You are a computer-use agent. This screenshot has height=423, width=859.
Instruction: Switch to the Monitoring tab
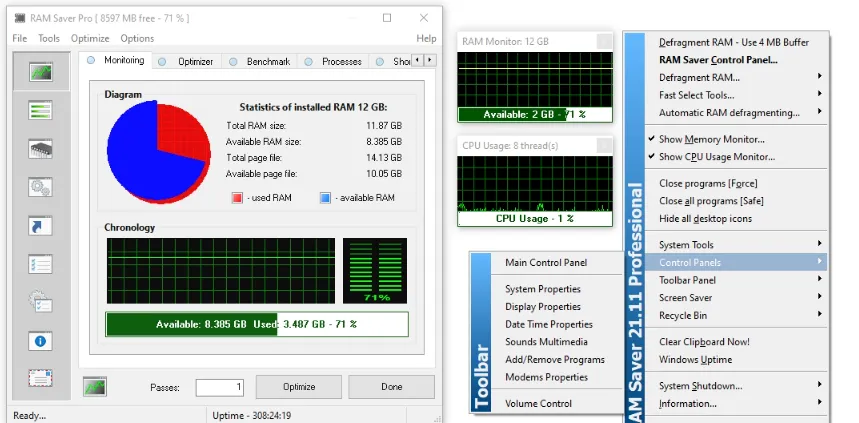(x=116, y=60)
